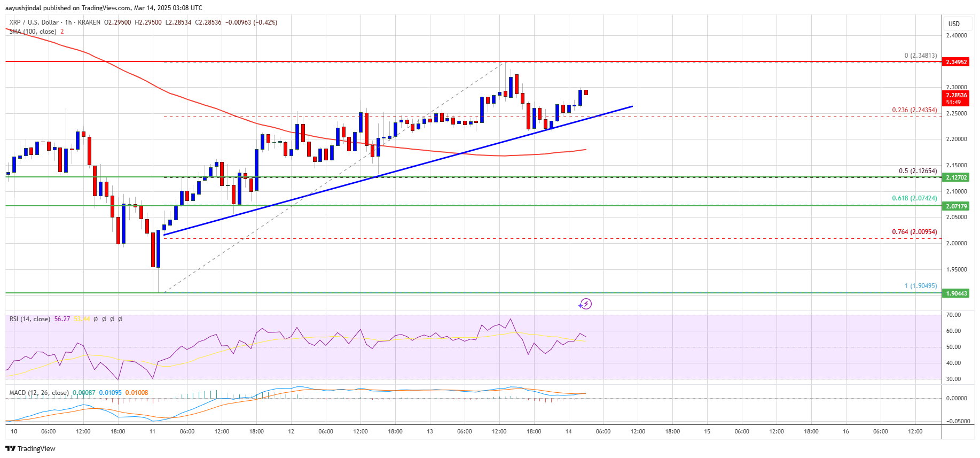Select the RSI (14, close) indicator label
The width and height of the screenshot is (980, 458).
point(30,319)
